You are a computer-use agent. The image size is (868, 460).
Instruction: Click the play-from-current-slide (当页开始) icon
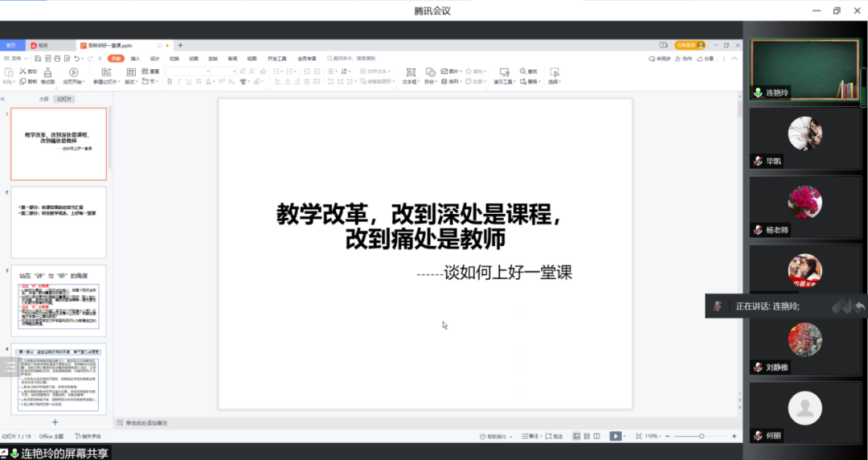74,72
